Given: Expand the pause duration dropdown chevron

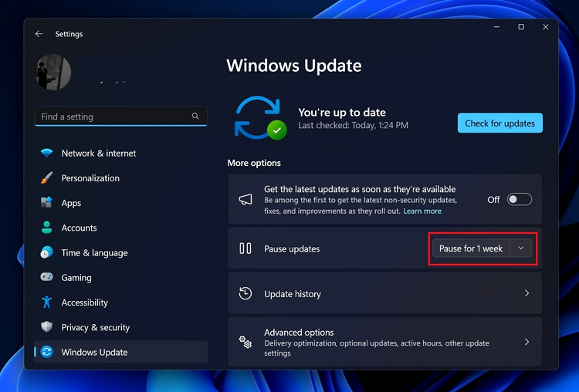Looking at the screenshot, I should coord(520,248).
